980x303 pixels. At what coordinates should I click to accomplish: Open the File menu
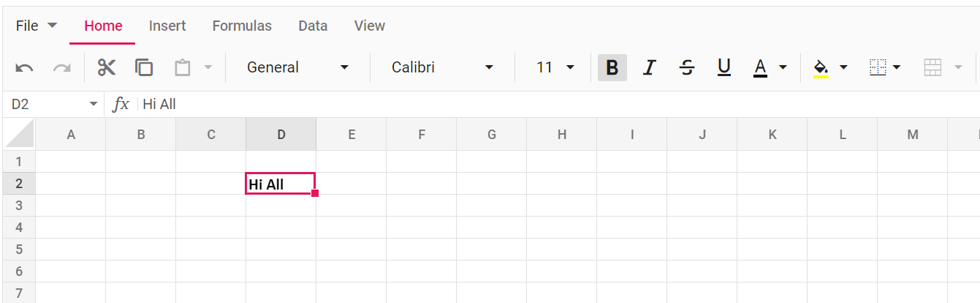click(x=36, y=26)
